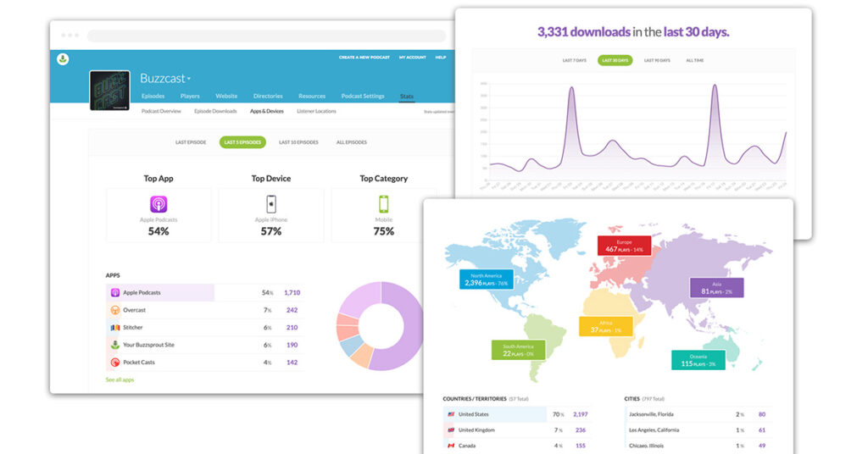The image size is (868, 454).
Task: Click the Stitcher app icon in Apps list
Action: [x=114, y=328]
